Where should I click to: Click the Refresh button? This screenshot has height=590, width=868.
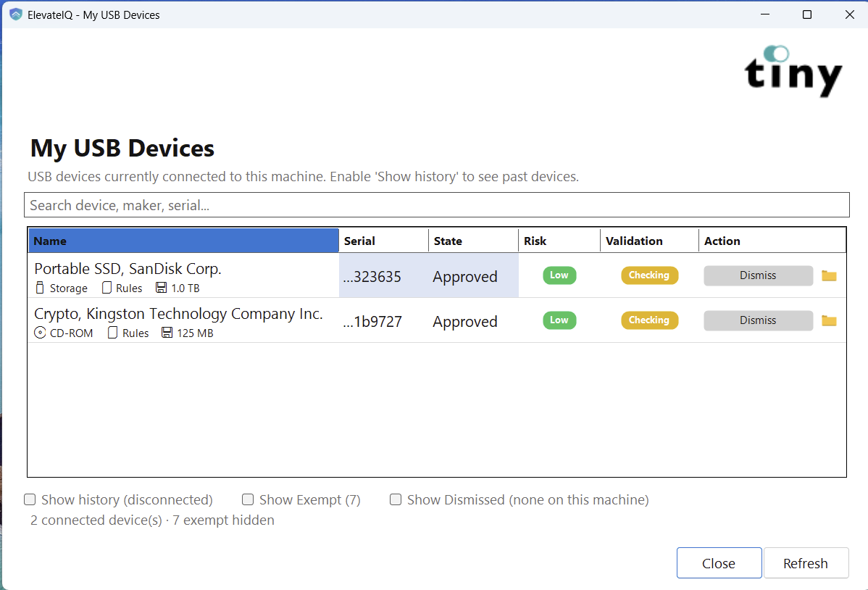(806, 563)
